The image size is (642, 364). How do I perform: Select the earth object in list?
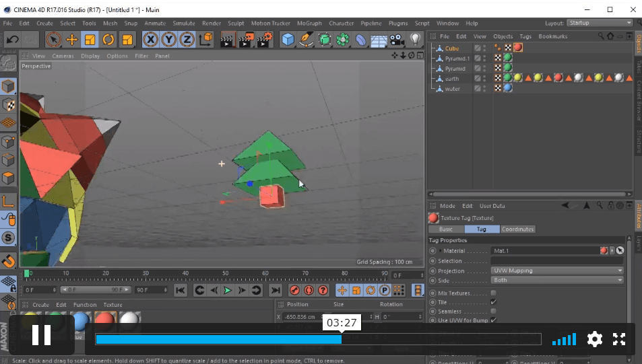(x=452, y=79)
